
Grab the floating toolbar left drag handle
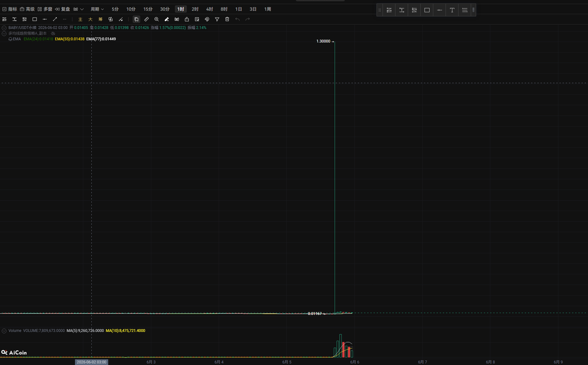point(380,10)
